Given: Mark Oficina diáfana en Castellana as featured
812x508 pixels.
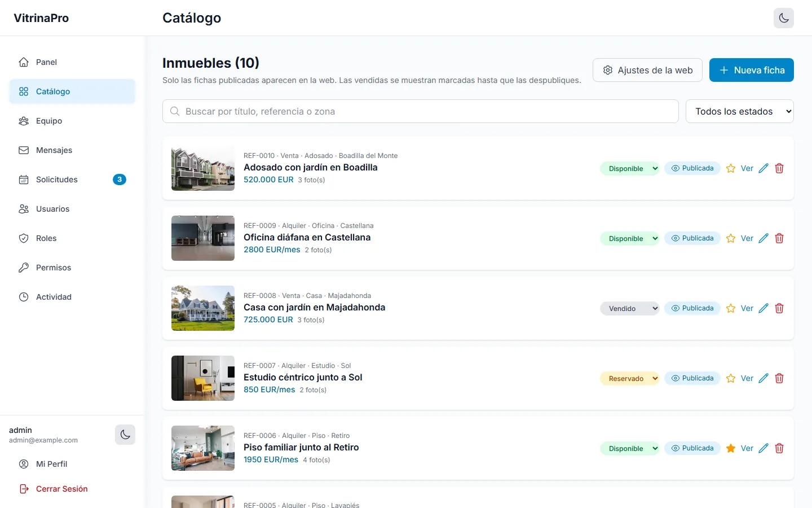Looking at the screenshot, I should [x=731, y=238].
